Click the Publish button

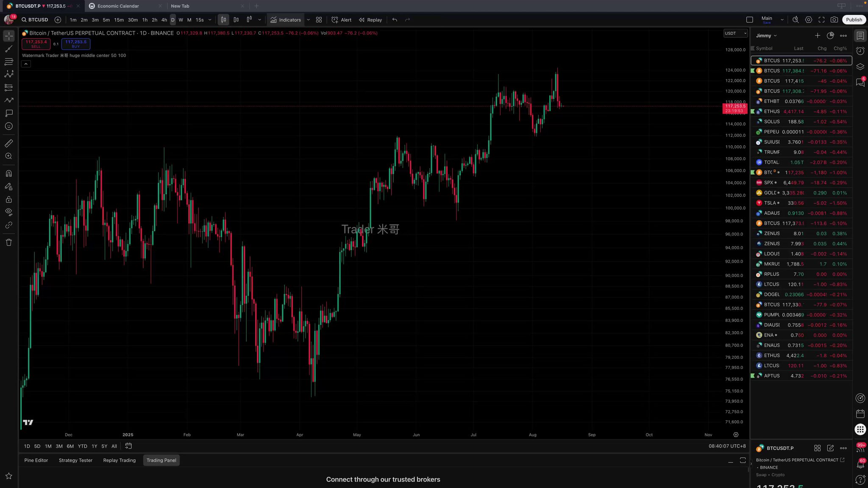coord(854,20)
